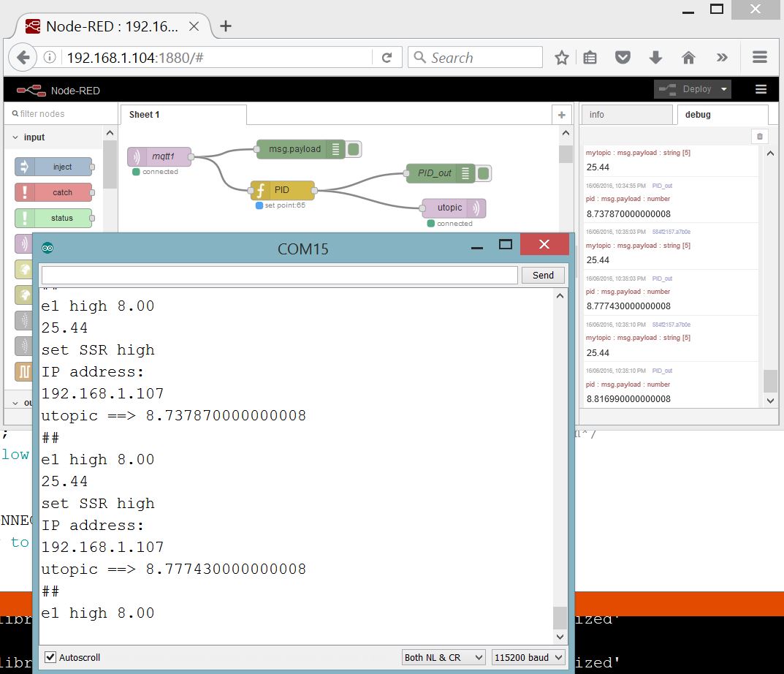784x674 pixels.
Task: Select the catch node in palette
Action: click(x=54, y=192)
